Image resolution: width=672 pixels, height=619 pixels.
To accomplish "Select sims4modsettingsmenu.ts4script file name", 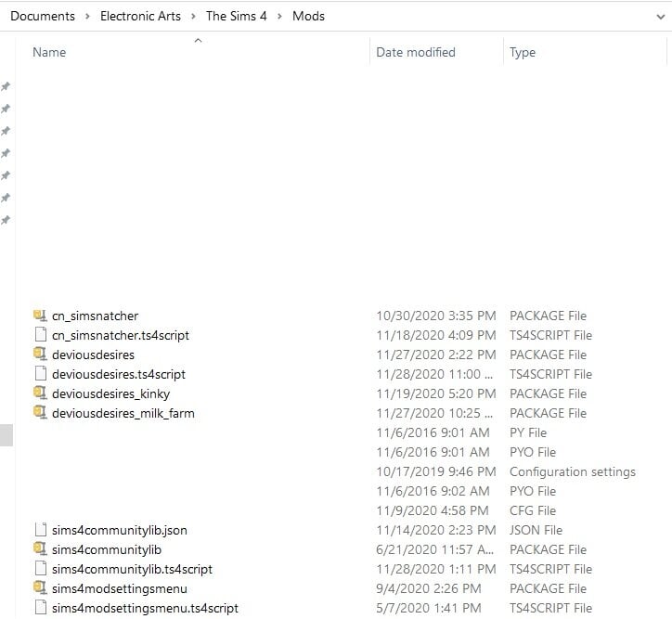I will [145, 608].
